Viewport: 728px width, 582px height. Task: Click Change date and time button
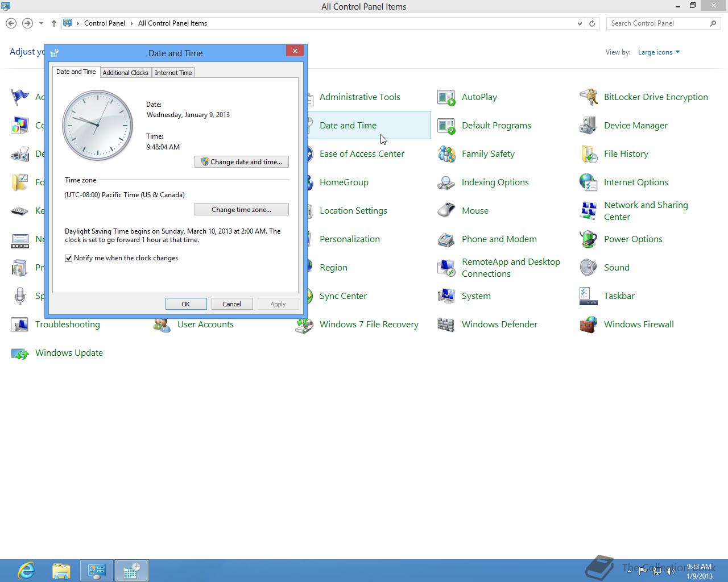242,162
